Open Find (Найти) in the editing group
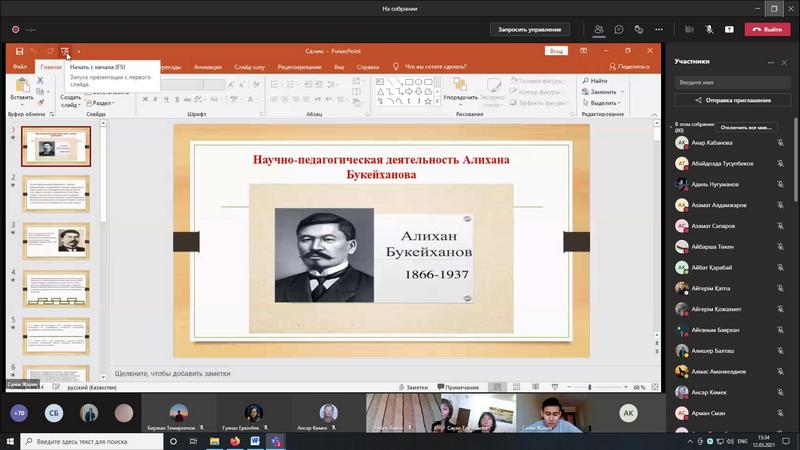 595,81
